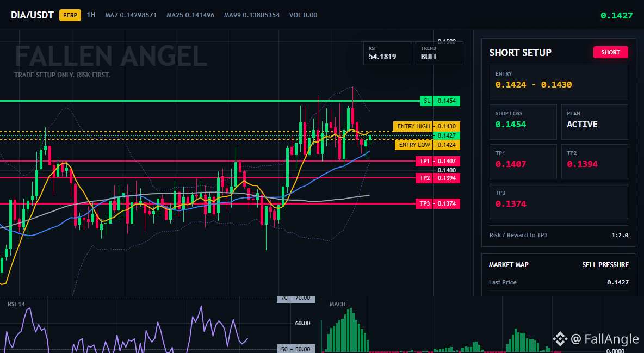This screenshot has width=644, height=353.
Task: Click the MA25 0.141496 indicator value
Action: point(190,15)
